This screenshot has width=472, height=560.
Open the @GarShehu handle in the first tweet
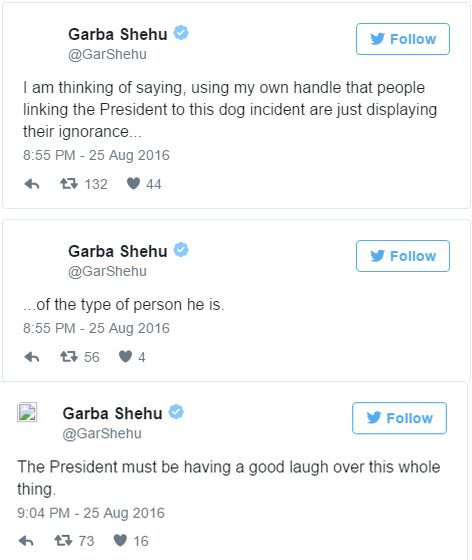pos(107,55)
